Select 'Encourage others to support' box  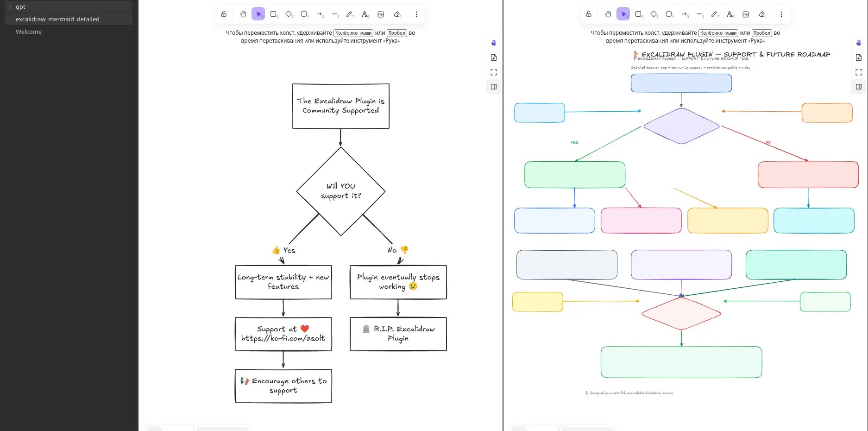283,386
